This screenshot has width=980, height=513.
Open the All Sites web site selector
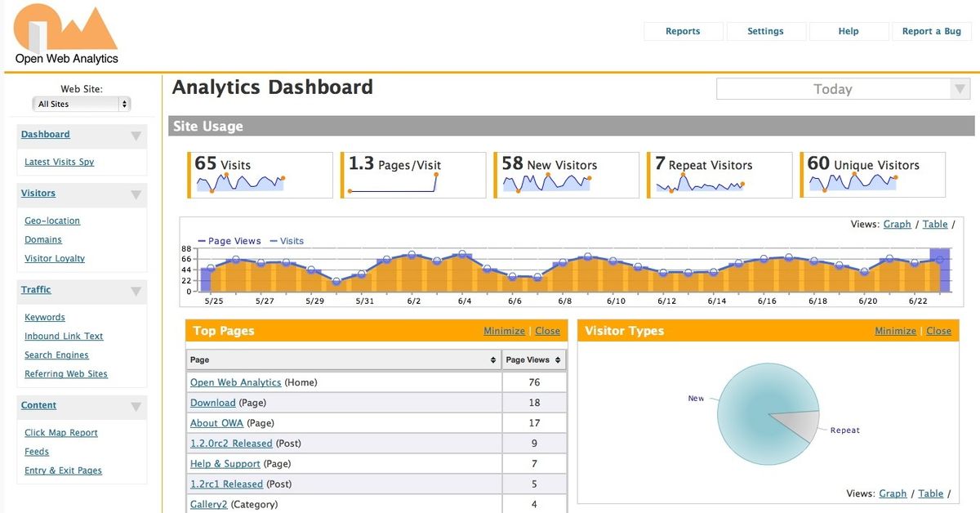(81, 104)
